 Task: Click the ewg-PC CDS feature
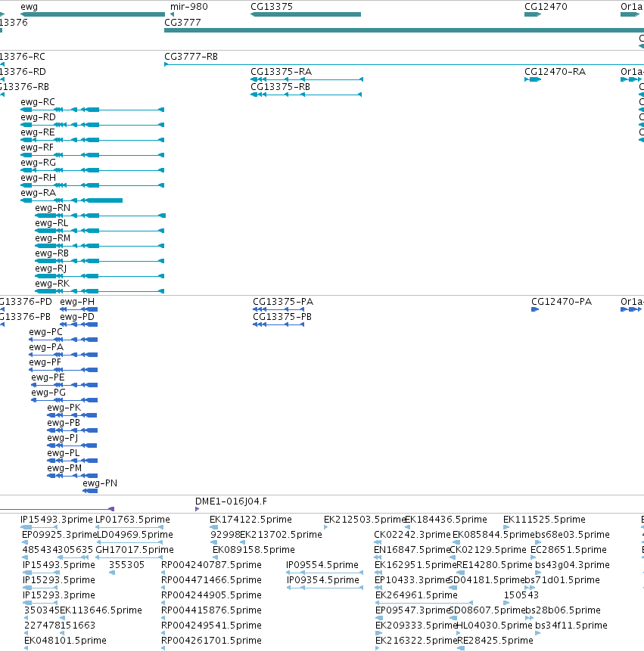pos(64,340)
